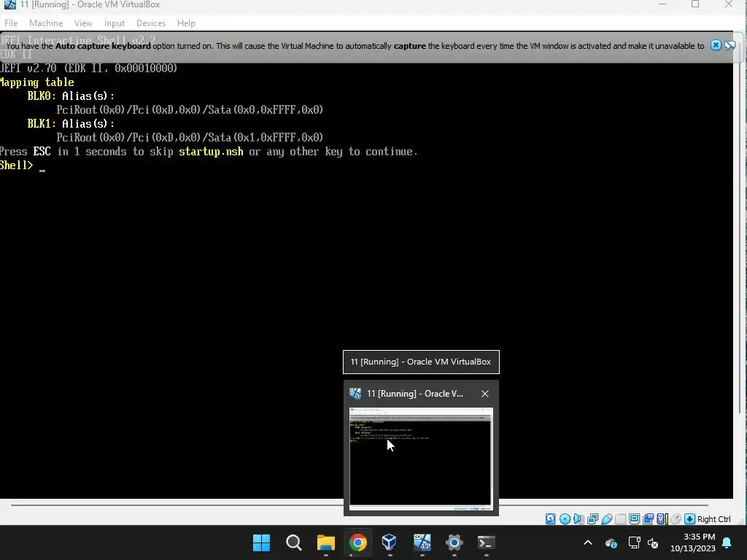This screenshot has height=560, width=747.
Task: Open File Explorer from taskbar
Action: pos(326,542)
